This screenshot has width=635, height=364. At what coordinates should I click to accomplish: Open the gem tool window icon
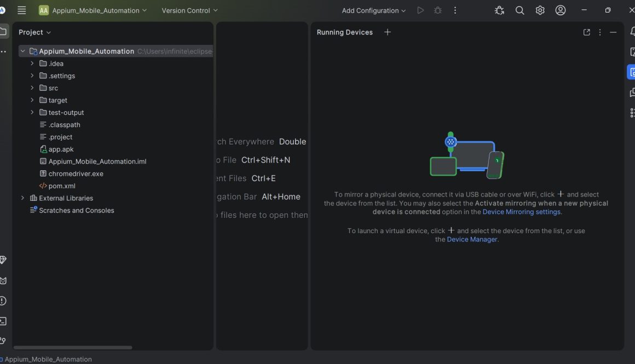coord(3,260)
